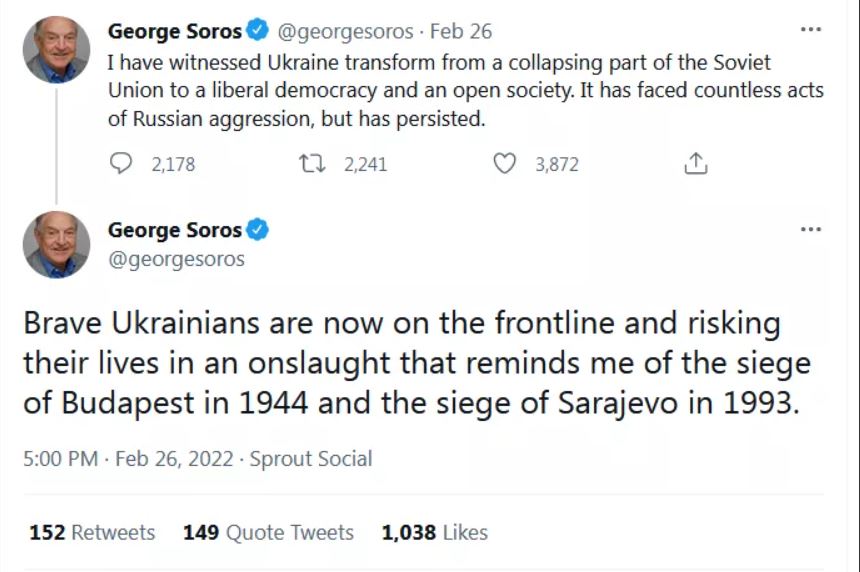Click the reply speech-bubble icon
This screenshot has width=860, height=572.
tap(121, 164)
